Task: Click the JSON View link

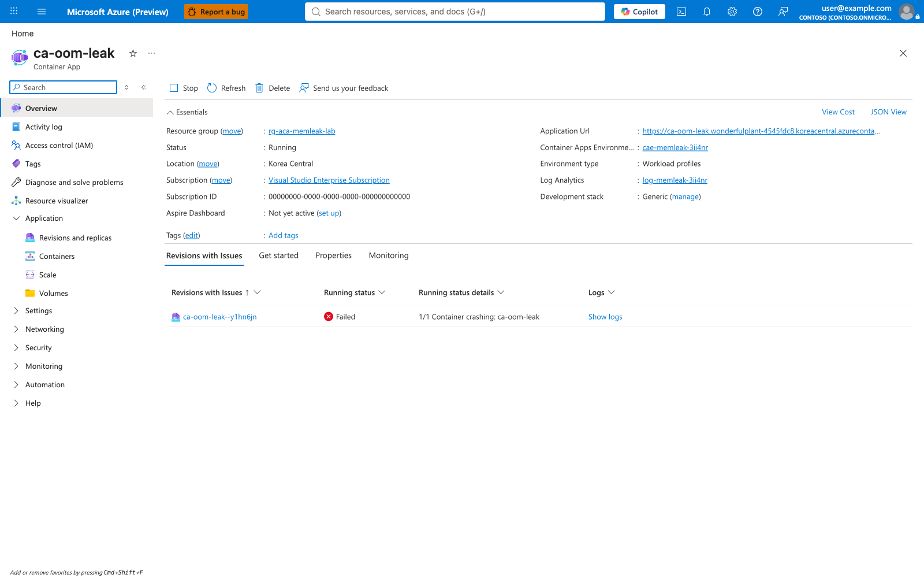Action: (x=888, y=112)
